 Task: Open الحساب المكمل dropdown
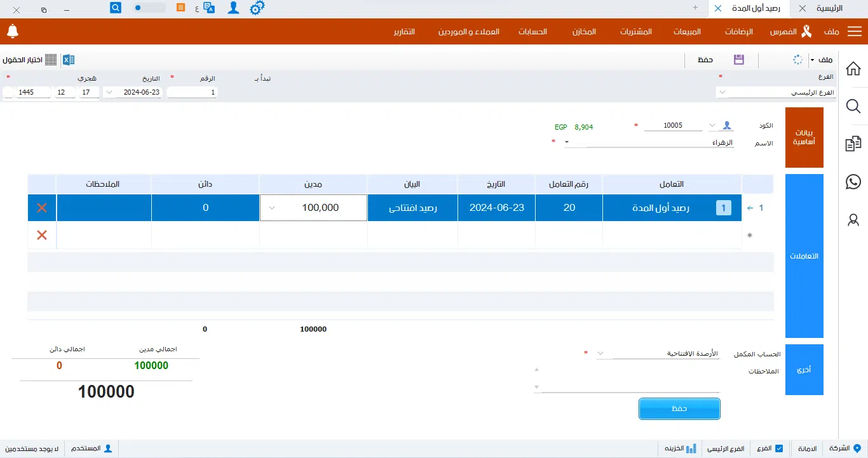(600, 353)
